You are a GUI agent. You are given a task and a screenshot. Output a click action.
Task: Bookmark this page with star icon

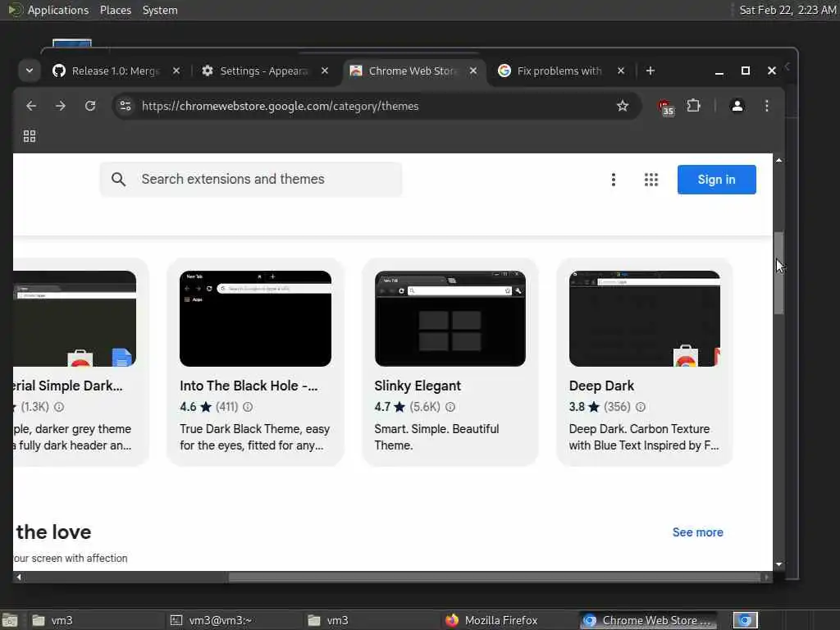pyautogui.click(x=622, y=106)
